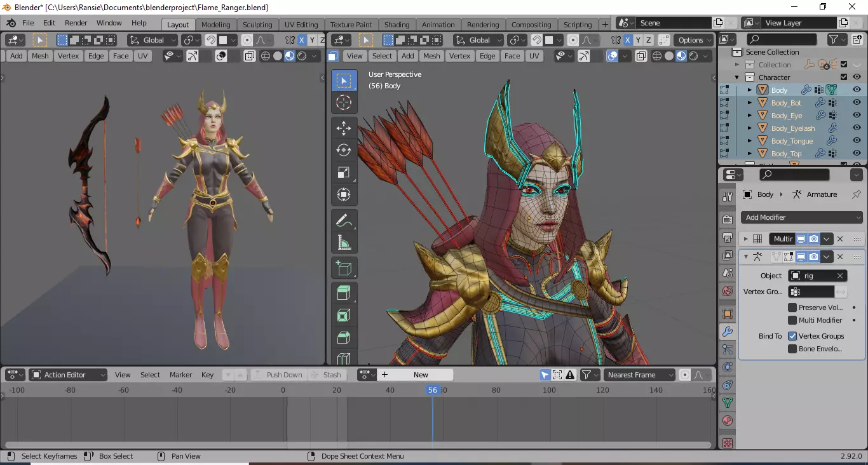Open the File menu
The width and height of the screenshot is (868, 465).
pos(28,23)
